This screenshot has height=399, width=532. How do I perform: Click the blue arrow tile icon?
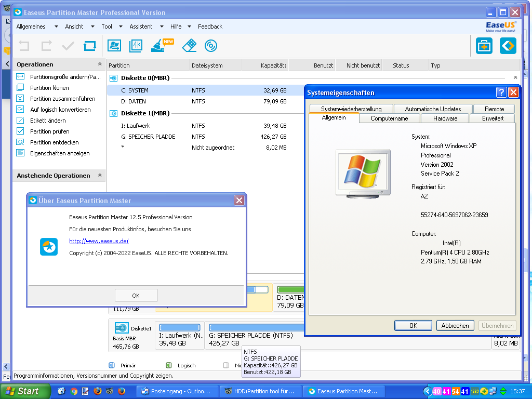(x=508, y=46)
